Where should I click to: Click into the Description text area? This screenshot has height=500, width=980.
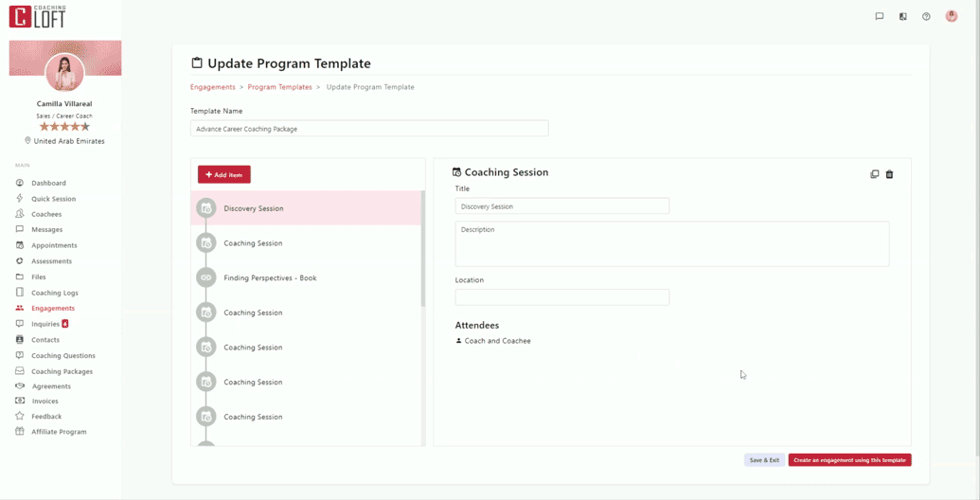pyautogui.click(x=672, y=243)
